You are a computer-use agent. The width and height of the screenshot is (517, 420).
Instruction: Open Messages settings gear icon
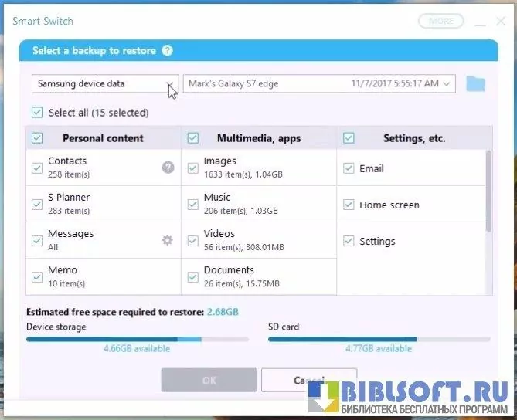tap(167, 240)
